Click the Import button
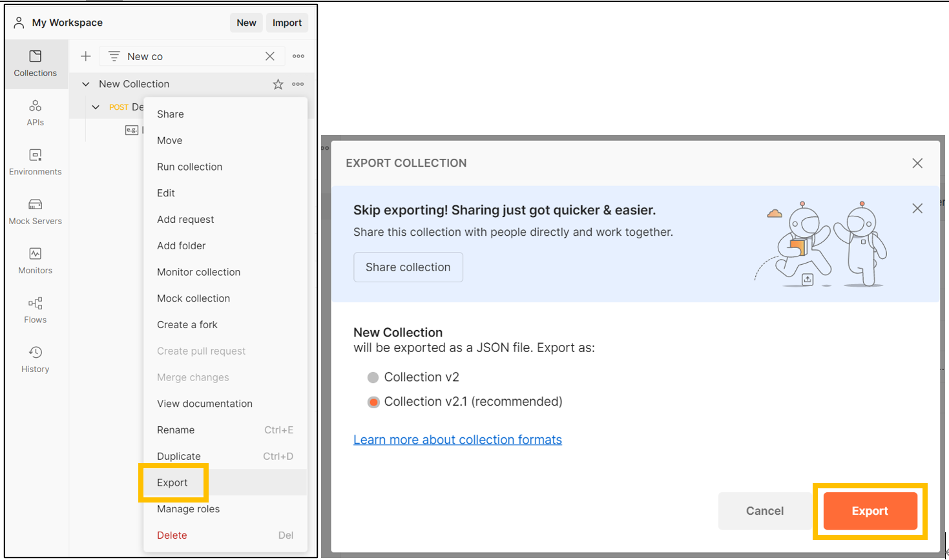 pyautogui.click(x=287, y=23)
